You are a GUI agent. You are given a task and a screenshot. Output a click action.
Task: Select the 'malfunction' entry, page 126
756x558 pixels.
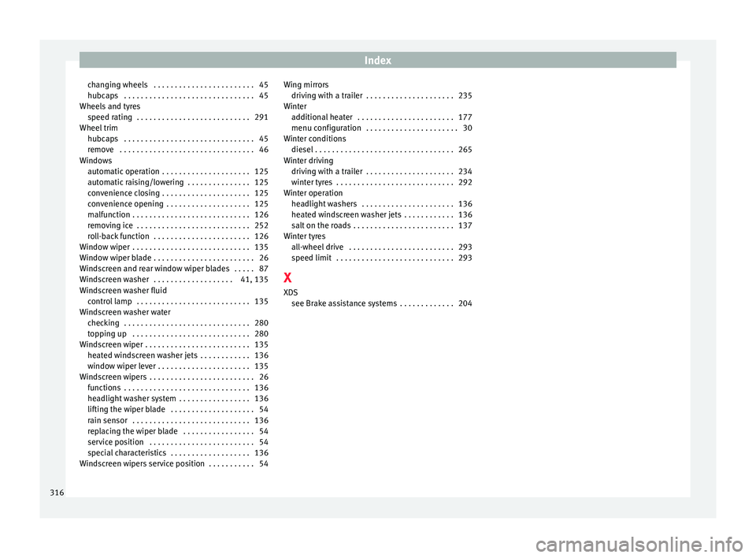[x=178, y=215]
